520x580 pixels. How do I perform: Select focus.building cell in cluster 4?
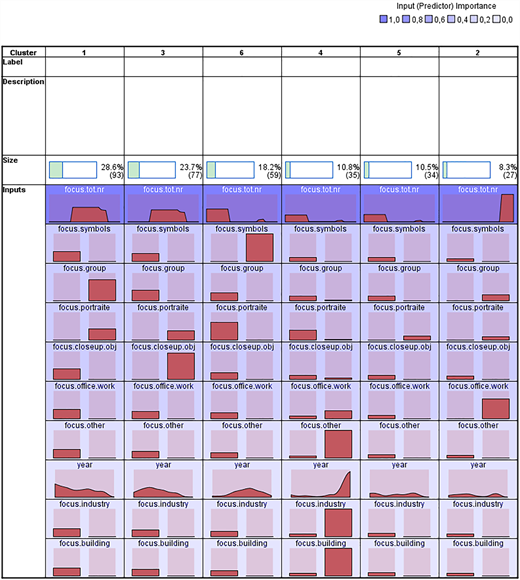coord(321,558)
